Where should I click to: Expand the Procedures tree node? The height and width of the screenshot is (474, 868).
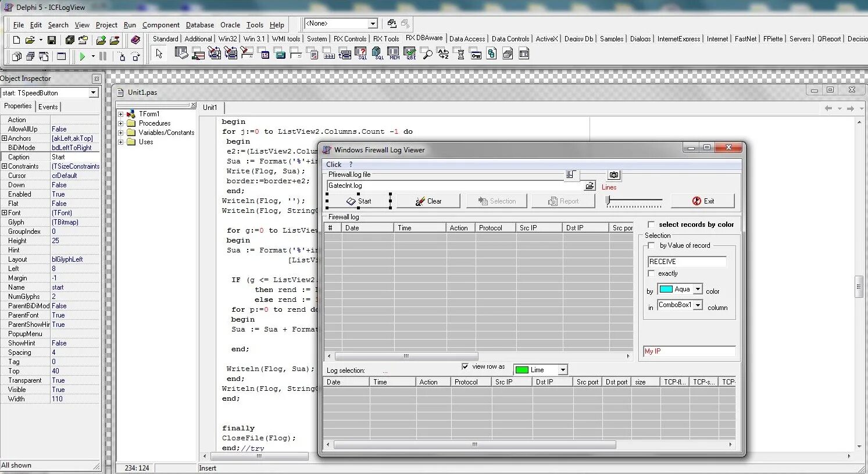tap(121, 123)
